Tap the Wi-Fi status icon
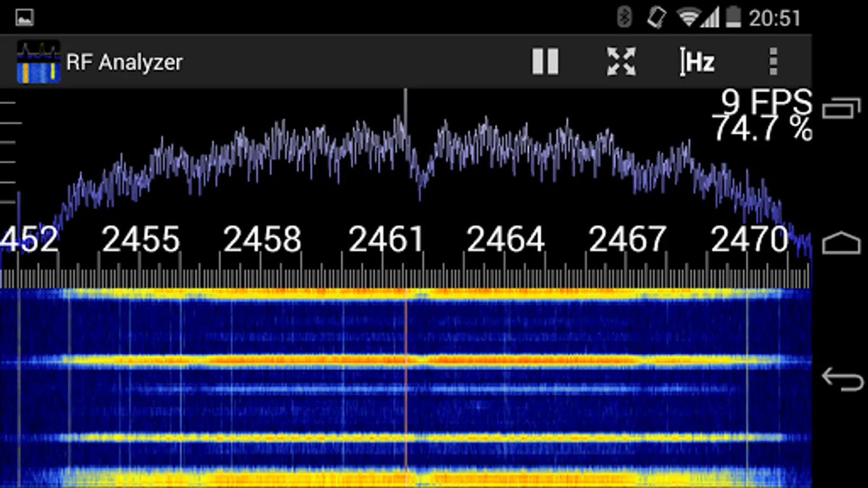 click(x=688, y=17)
